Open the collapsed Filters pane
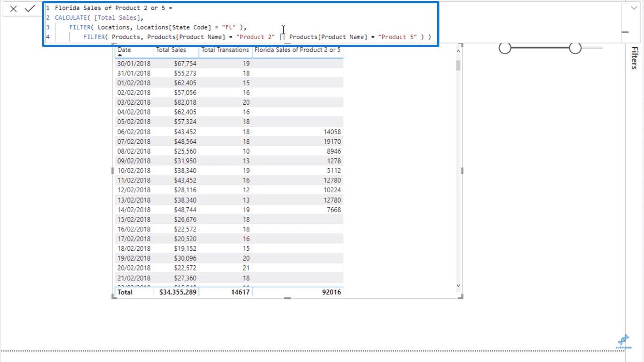 coord(635,58)
